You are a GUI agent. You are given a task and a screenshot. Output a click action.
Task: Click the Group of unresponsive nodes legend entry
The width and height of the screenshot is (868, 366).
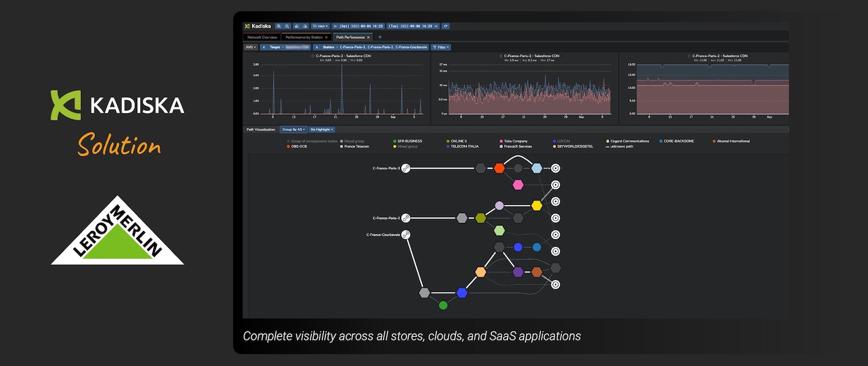tap(312, 141)
